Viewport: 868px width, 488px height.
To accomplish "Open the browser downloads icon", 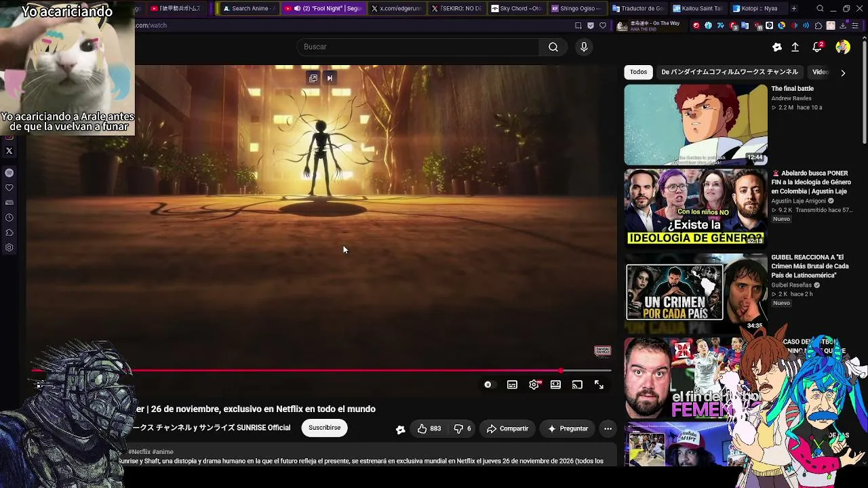I will (843, 26).
